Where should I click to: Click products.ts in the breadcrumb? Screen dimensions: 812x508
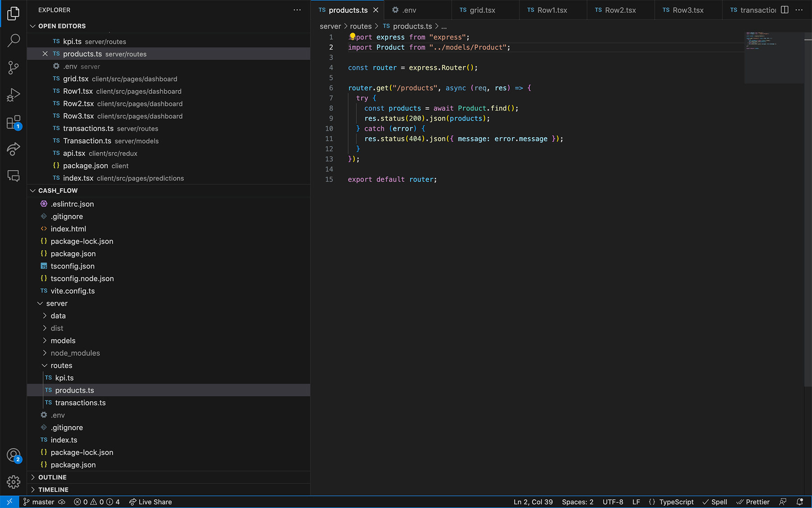pyautogui.click(x=412, y=26)
